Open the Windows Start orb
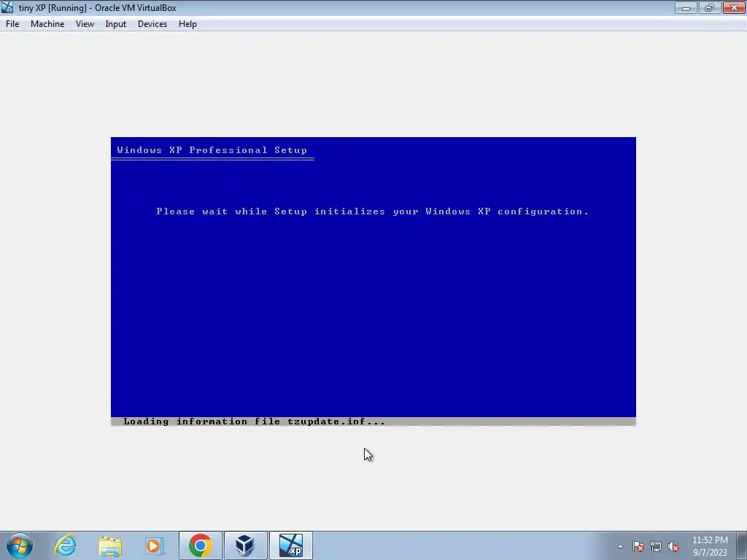The image size is (747, 560). pos(20,545)
